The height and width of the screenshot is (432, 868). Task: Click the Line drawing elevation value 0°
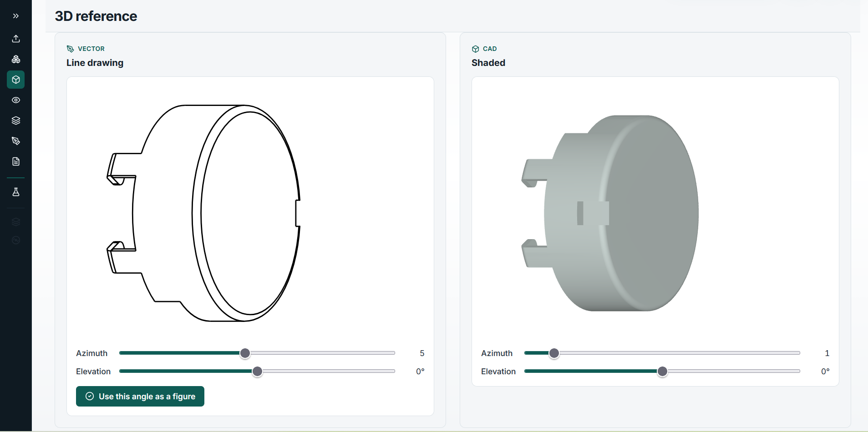click(420, 372)
